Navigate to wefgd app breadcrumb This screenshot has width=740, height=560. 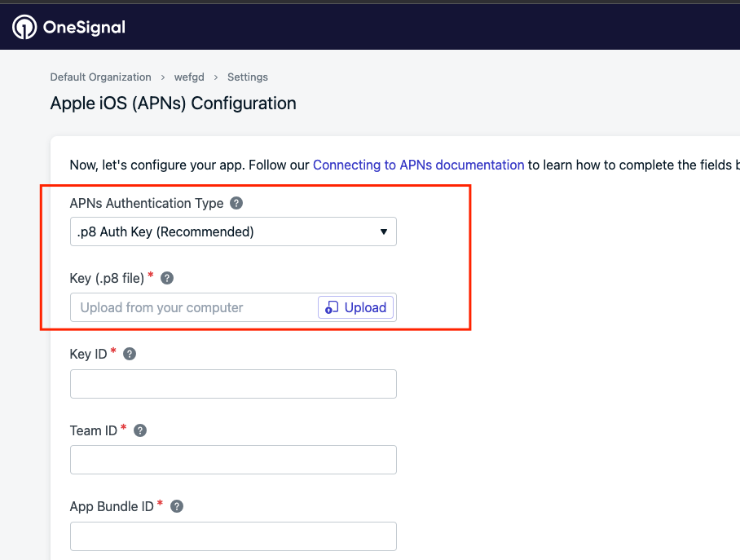(189, 77)
